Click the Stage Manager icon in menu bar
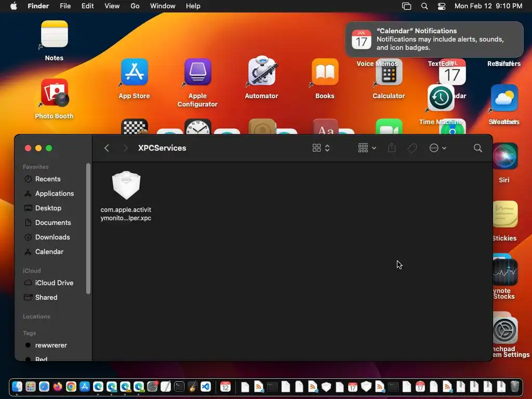Image resolution: width=532 pixels, height=399 pixels. pyautogui.click(x=406, y=6)
